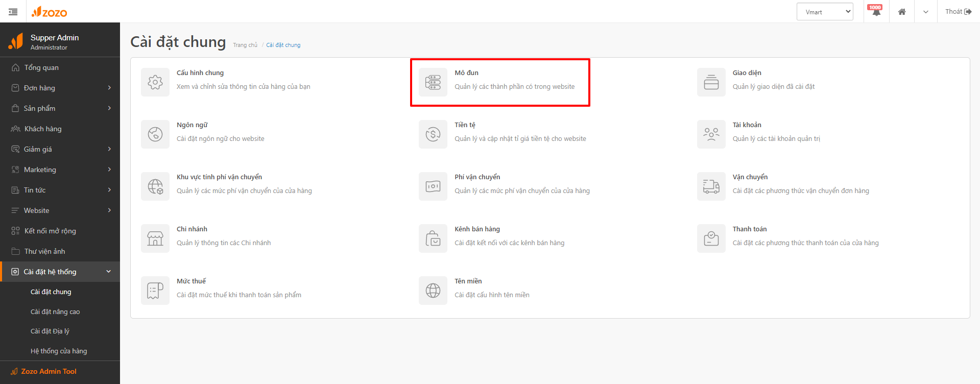Collapse the Cài đặt hệ thống menu
This screenshot has height=384, width=980.
[60, 272]
